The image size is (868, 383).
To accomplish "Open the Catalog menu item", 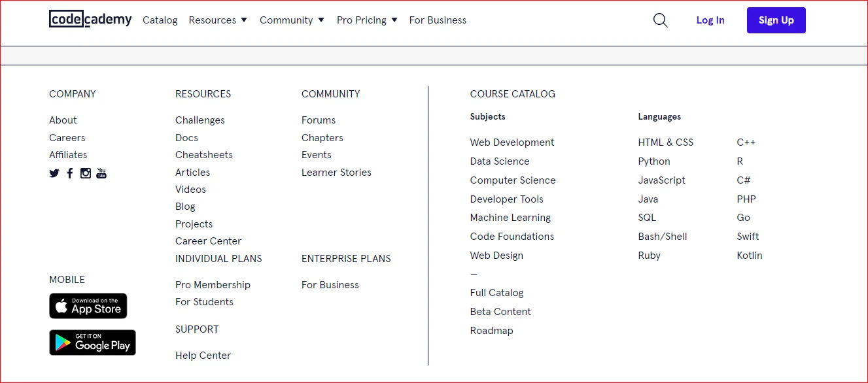I will 160,20.
